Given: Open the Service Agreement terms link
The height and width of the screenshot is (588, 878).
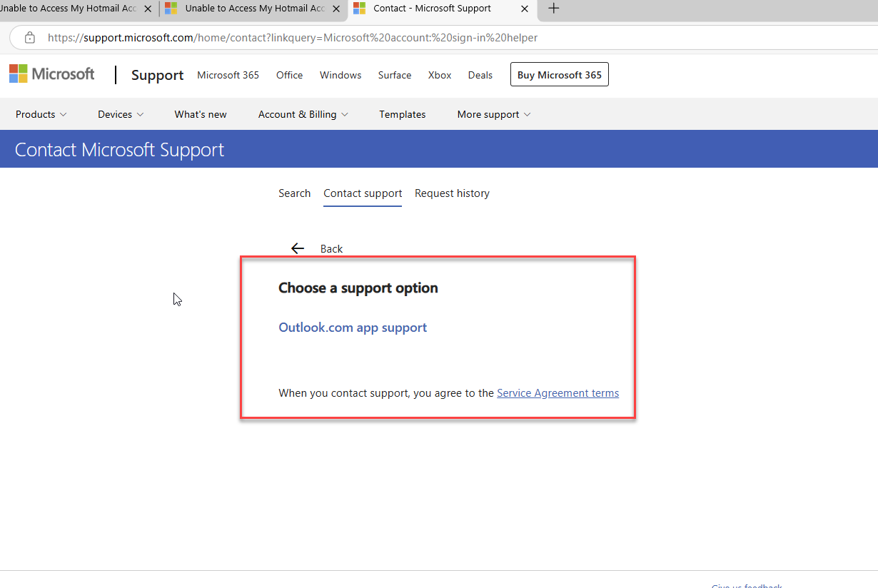Looking at the screenshot, I should click(x=557, y=393).
